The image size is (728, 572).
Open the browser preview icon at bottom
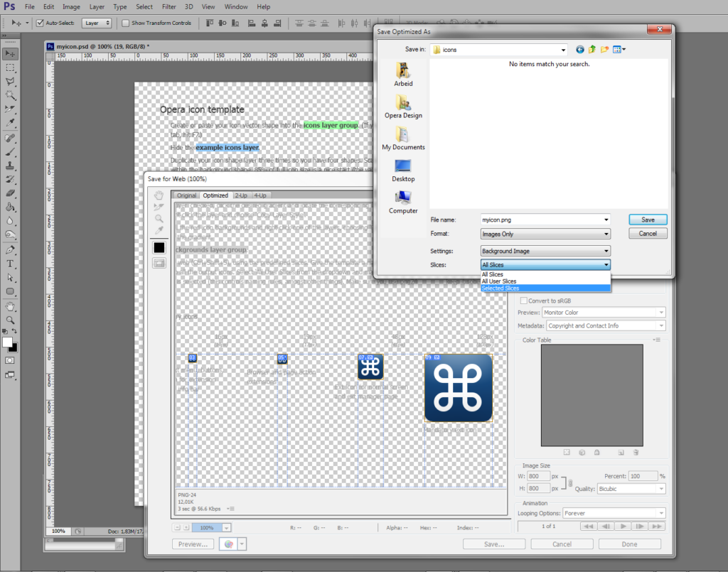click(x=227, y=543)
